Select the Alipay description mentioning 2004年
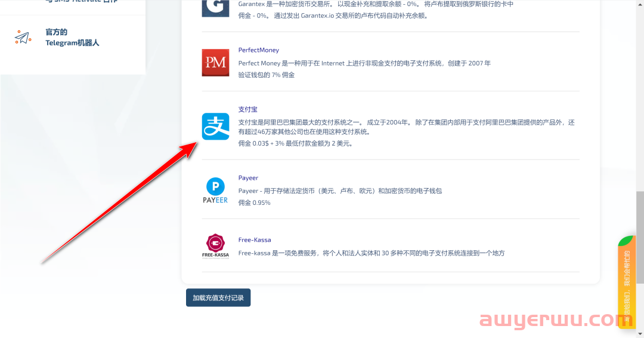644x338 pixels. 406,127
